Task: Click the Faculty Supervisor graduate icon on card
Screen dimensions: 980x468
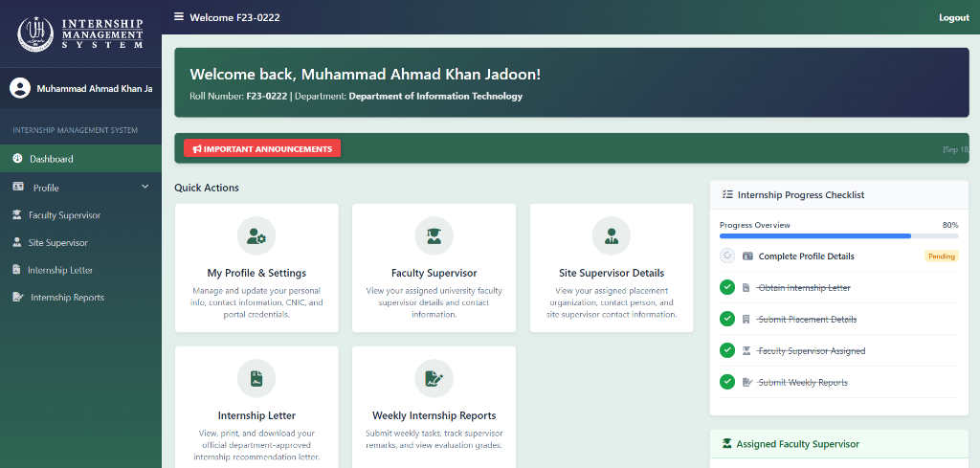Action: tap(434, 236)
